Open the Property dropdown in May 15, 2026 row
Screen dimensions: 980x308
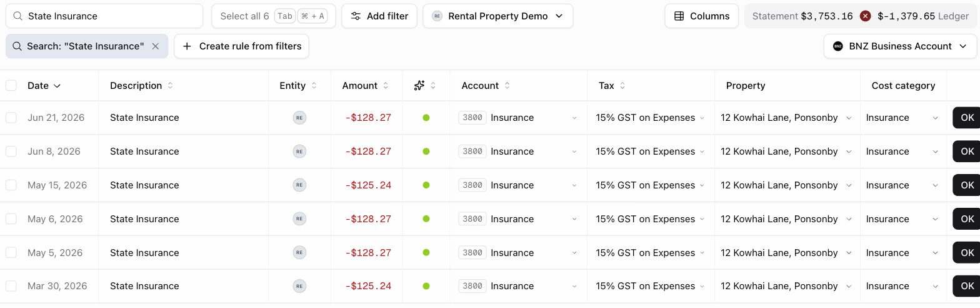786,185
